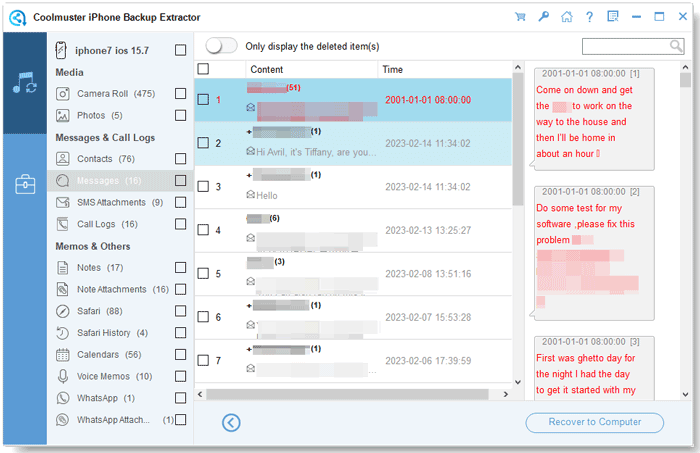
Task: Click the Messages speech bubble icon
Action: 63,181
